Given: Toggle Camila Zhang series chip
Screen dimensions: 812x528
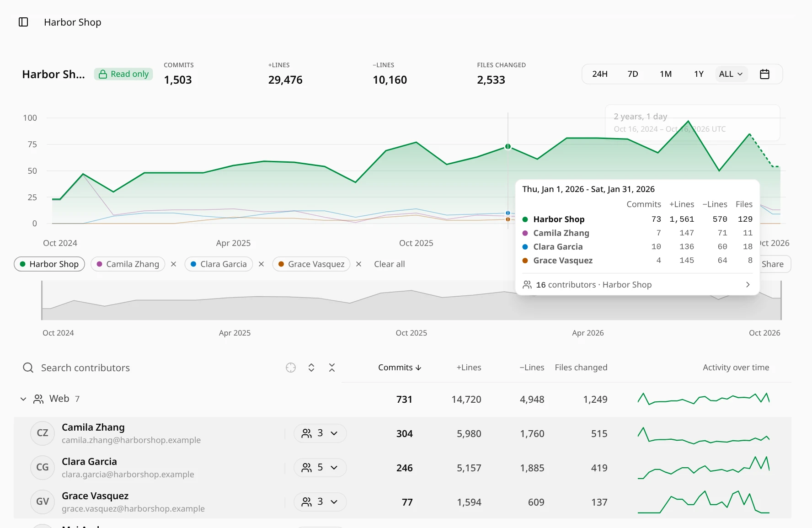Looking at the screenshot, I should click(x=128, y=264).
